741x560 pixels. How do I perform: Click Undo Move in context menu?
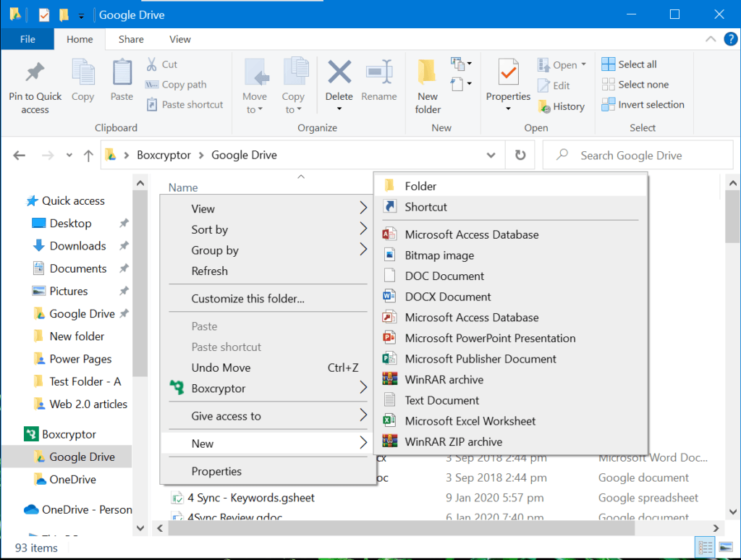(268, 368)
